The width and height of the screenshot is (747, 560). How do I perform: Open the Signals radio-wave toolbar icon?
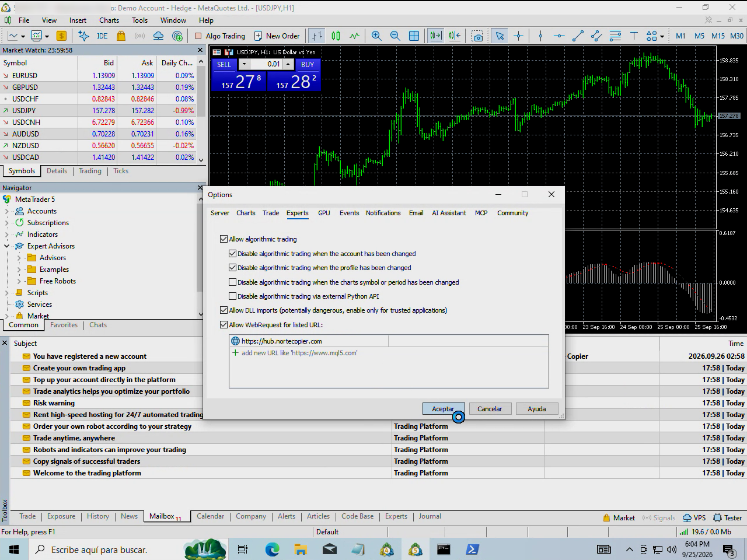click(139, 36)
